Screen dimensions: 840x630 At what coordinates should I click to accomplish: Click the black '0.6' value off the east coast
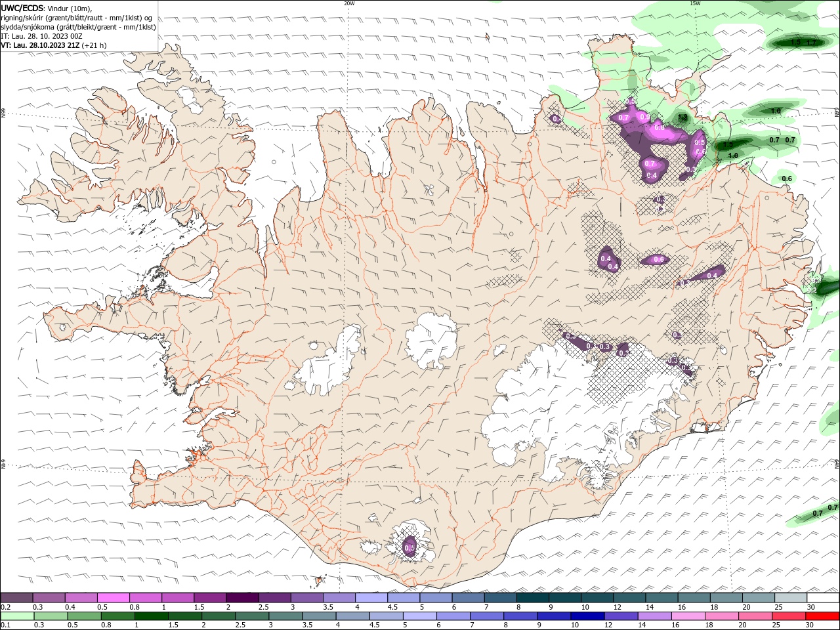click(x=787, y=178)
